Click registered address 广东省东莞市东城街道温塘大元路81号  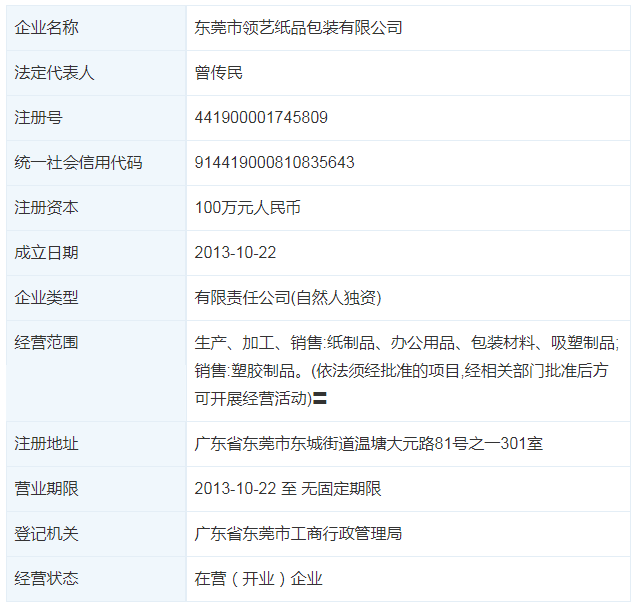point(368,443)
